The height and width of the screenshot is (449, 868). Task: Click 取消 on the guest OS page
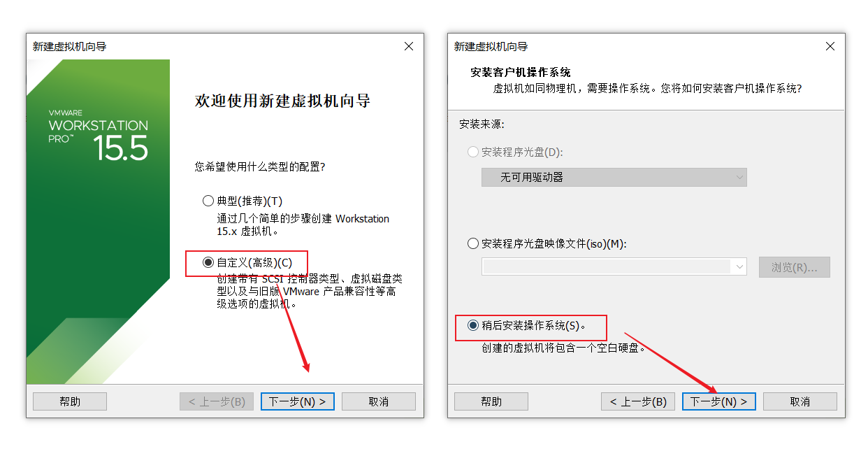(800, 401)
